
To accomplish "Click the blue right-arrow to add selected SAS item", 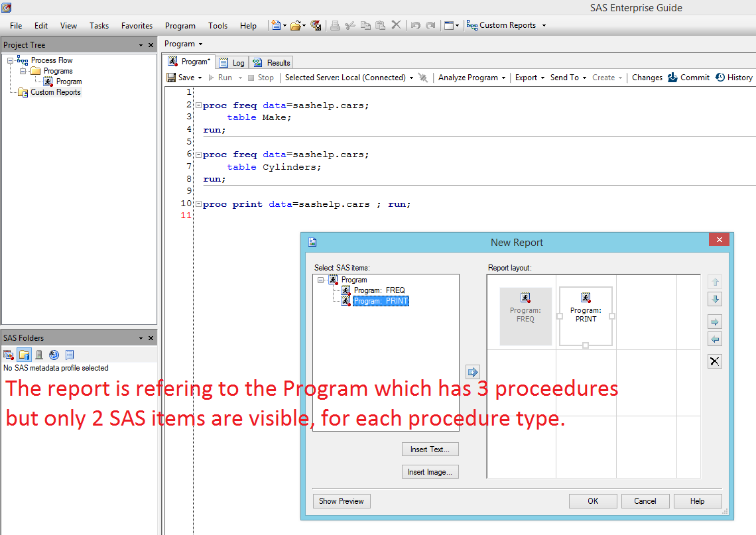I will pyautogui.click(x=472, y=372).
